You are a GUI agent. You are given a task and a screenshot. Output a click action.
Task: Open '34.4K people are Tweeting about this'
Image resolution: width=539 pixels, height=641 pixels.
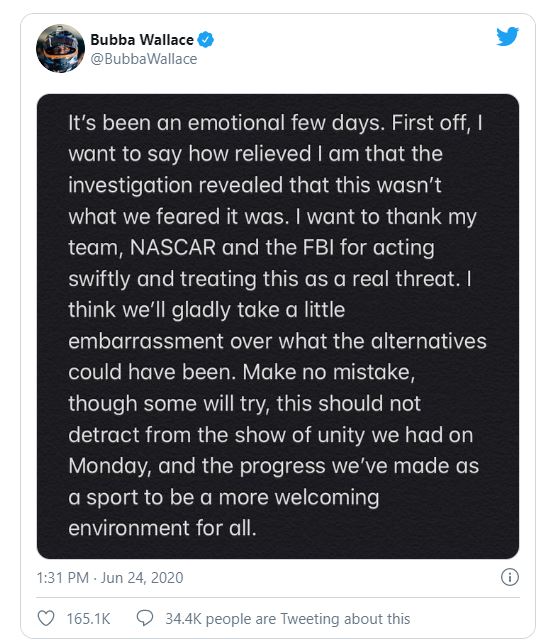coord(287,619)
